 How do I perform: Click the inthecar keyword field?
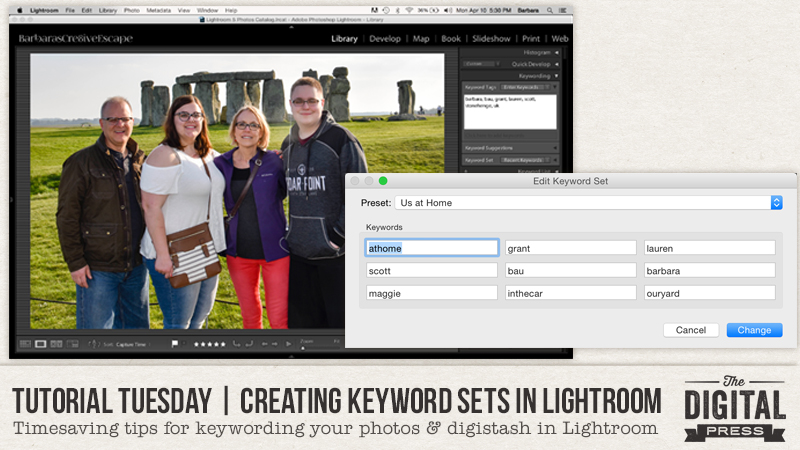[x=570, y=293]
